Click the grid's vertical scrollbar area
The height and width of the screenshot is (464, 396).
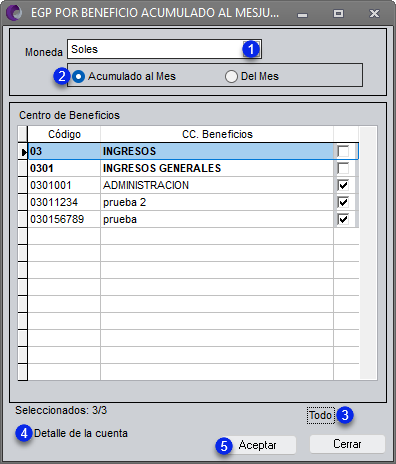click(x=368, y=253)
